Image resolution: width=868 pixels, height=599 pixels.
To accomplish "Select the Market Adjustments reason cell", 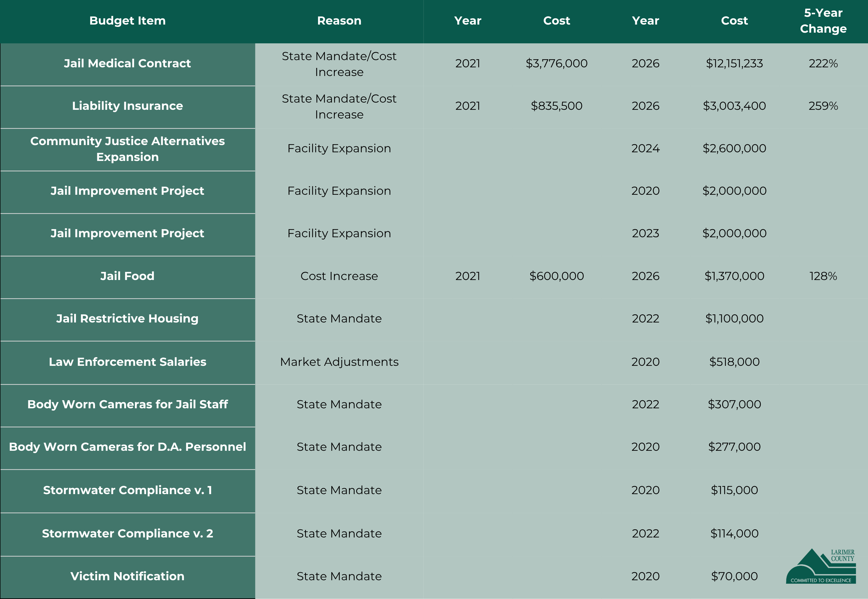I will tap(339, 362).
